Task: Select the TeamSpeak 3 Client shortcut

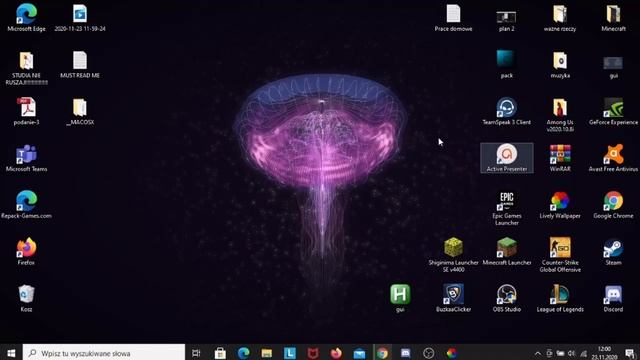Action: [507, 111]
